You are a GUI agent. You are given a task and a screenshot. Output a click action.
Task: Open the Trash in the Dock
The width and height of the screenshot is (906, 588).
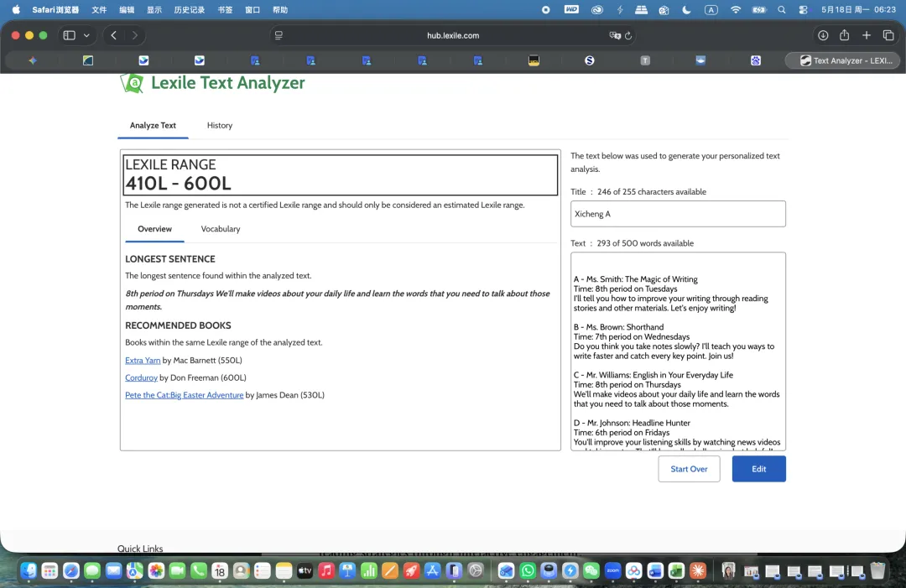(x=877, y=570)
